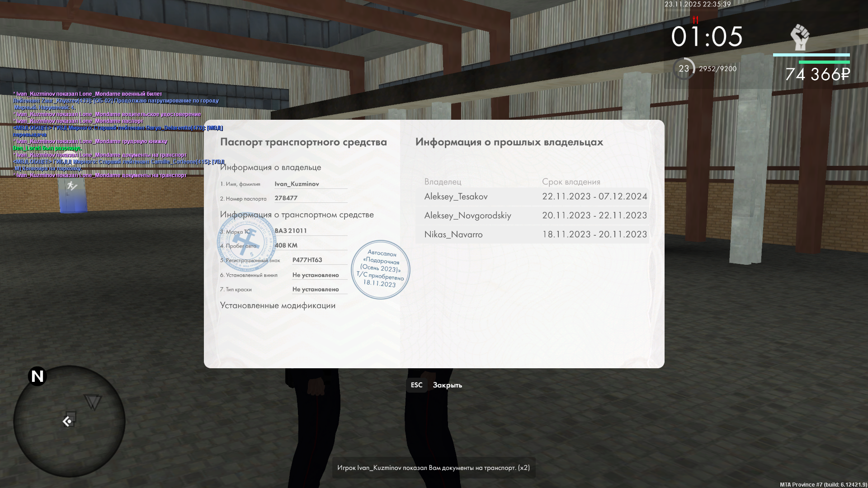Click the mileage field 408 KM
868x488 pixels.
coord(286,245)
